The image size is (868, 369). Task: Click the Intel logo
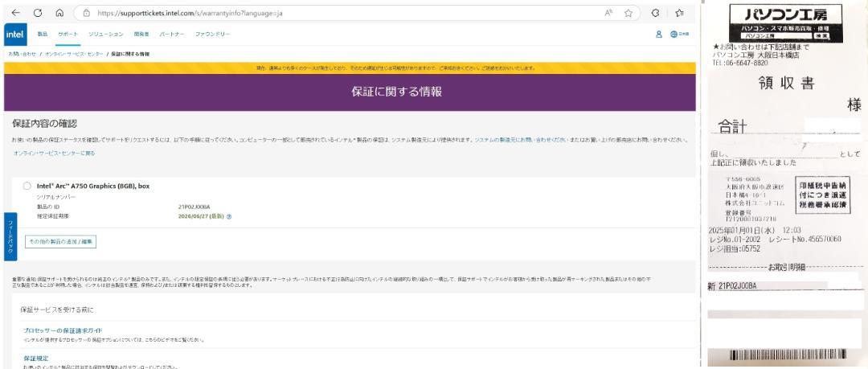pos(15,35)
